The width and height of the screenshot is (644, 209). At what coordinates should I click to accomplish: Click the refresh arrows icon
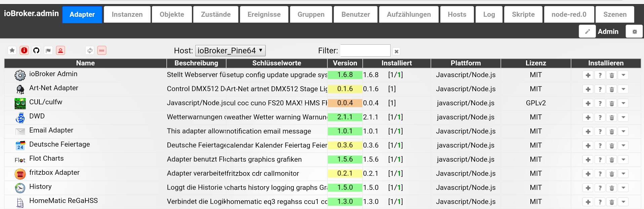90,50
